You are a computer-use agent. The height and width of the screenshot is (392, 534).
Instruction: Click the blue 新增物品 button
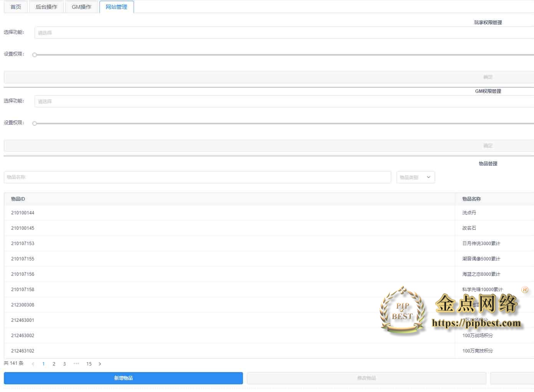pyautogui.click(x=123, y=378)
